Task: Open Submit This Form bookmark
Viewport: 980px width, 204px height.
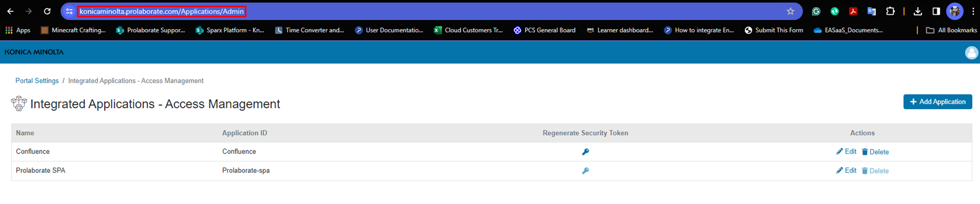Action: pos(774,30)
